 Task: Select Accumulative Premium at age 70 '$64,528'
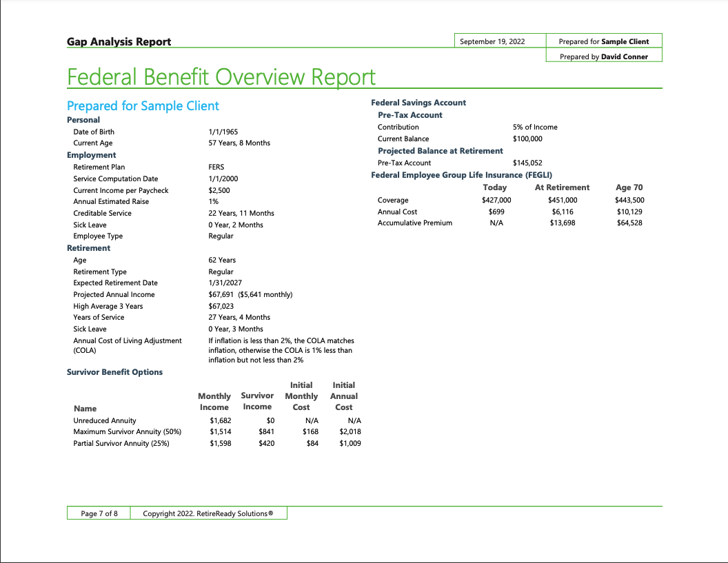click(x=629, y=223)
